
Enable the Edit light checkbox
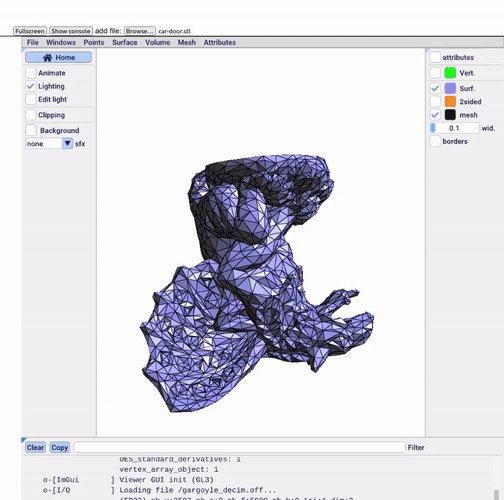(31, 99)
